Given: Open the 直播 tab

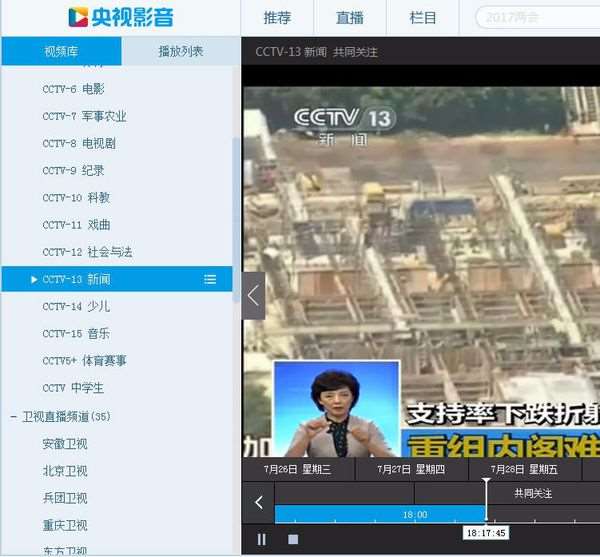Looking at the screenshot, I should click(x=349, y=18).
